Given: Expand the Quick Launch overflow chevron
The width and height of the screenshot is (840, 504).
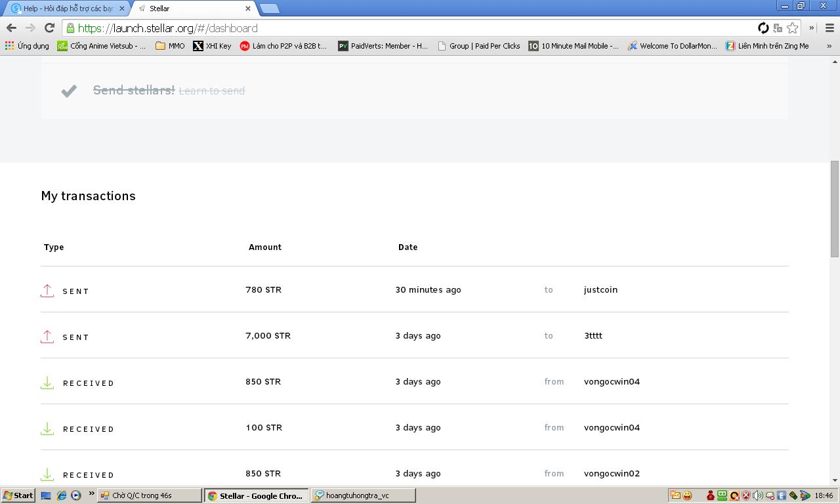Looking at the screenshot, I should pyautogui.click(x=91, y=493).
